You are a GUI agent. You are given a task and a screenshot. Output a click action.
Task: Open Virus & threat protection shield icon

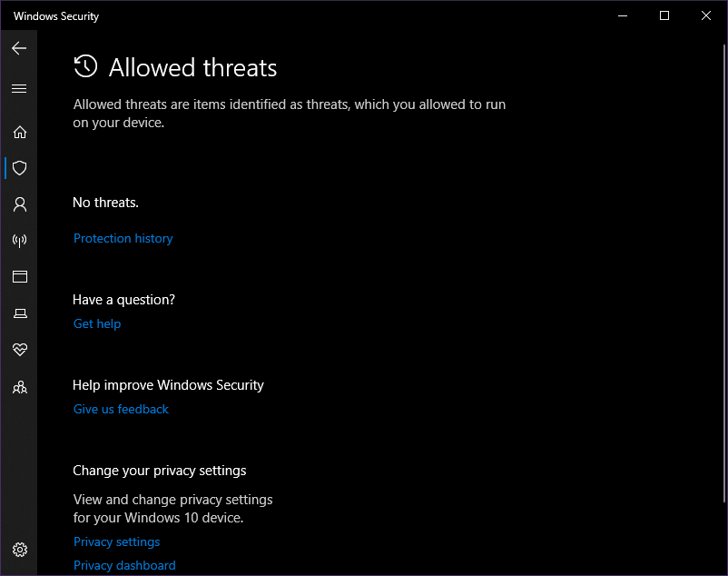coord(19,168)
